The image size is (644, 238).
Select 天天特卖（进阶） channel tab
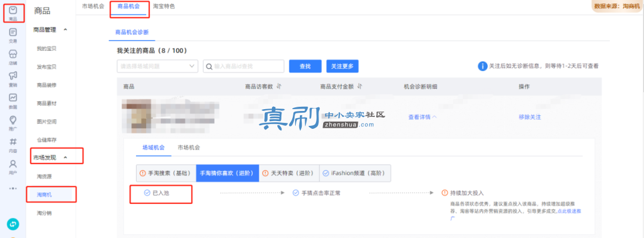(289, 173)
